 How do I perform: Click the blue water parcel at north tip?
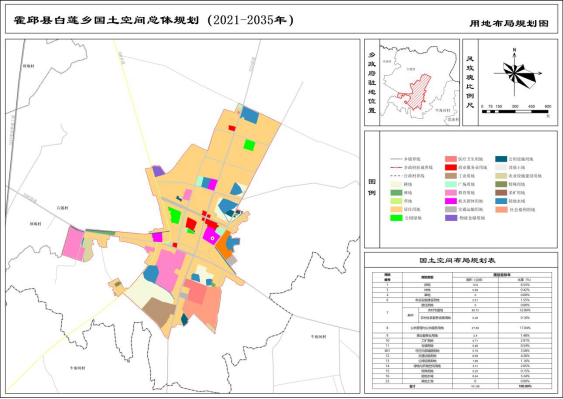pos(250,115)
